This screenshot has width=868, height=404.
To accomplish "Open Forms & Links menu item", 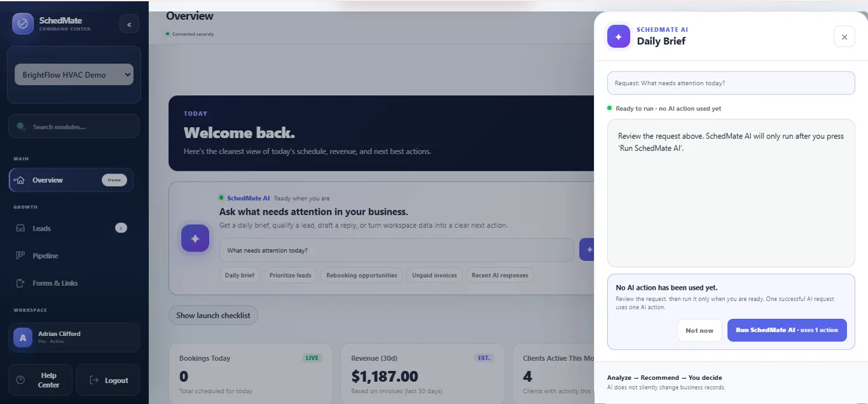I will 71,283.
